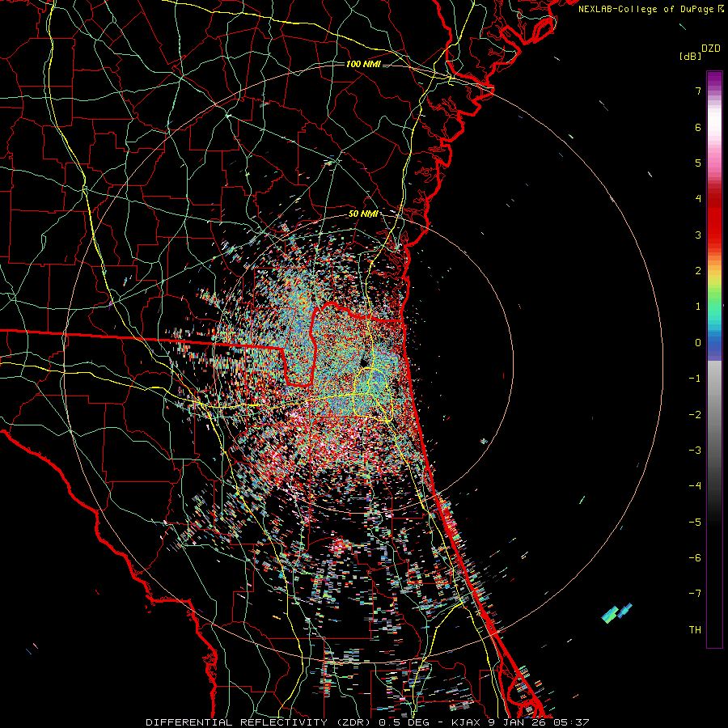Click the -6 value on color scale

[695, 558]
